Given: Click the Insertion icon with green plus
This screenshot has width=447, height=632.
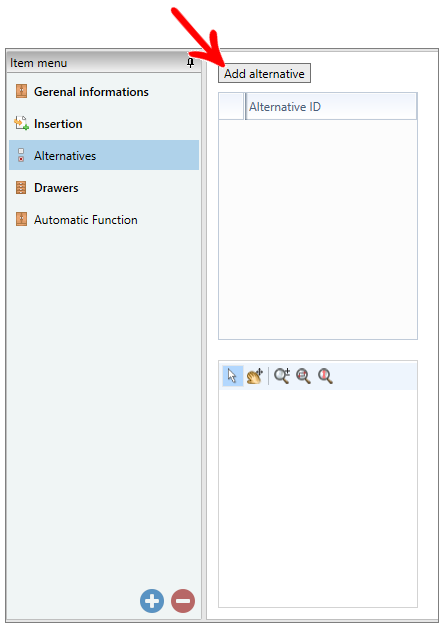Looking at the screenshot, I should click(21, 123).
